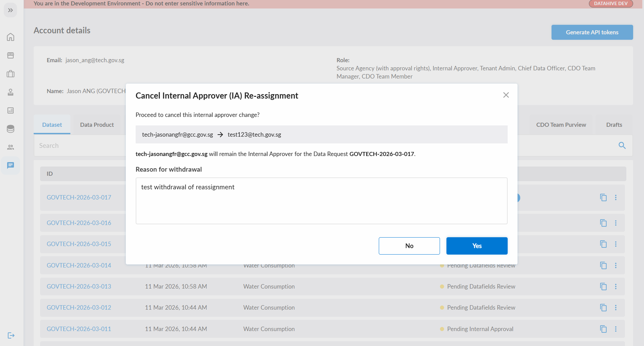Open request GOVTECH-2026-03-011 link
The width and height of the screenshot is (644, 346).
(79, 329)
